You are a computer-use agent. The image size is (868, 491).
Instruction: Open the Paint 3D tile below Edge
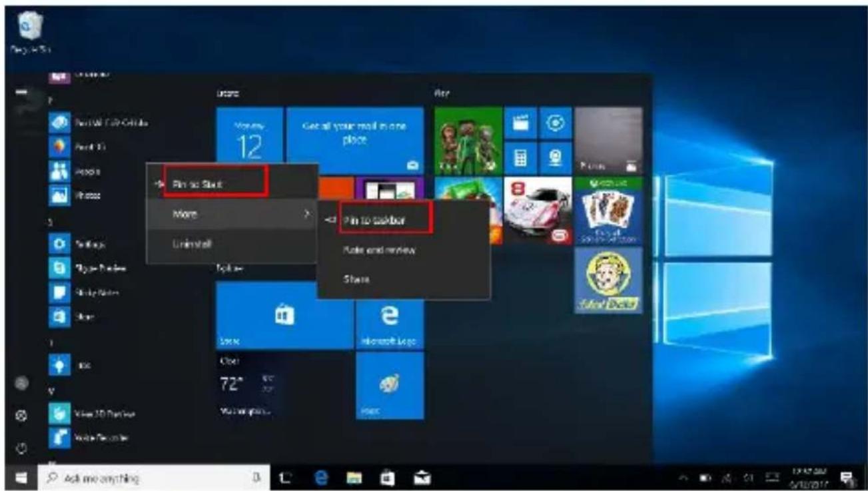point(390,385)
